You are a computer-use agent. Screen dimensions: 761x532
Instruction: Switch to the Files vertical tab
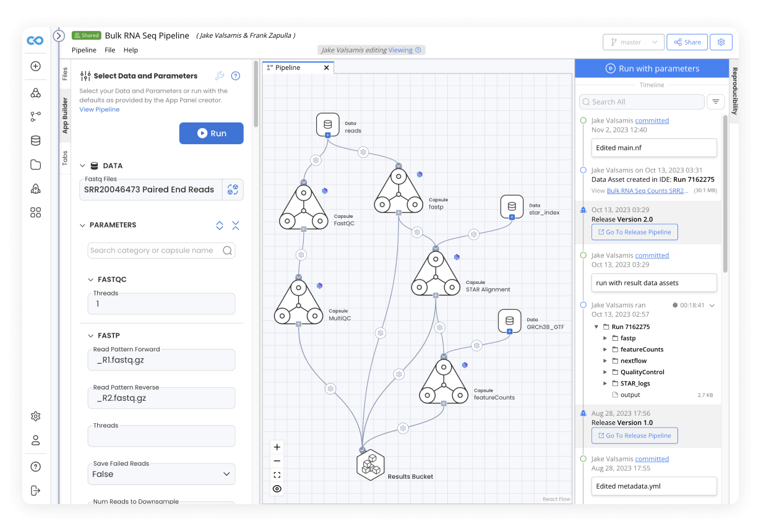[x=64, y=74]
